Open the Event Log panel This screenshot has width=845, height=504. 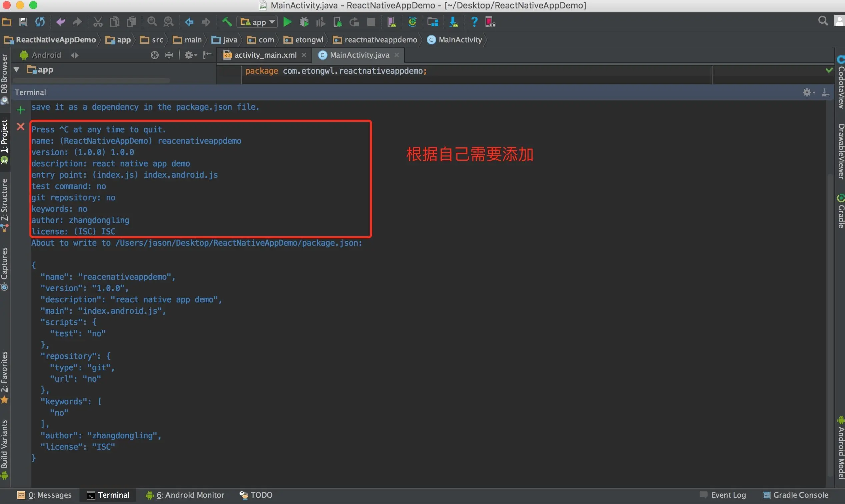723,495
